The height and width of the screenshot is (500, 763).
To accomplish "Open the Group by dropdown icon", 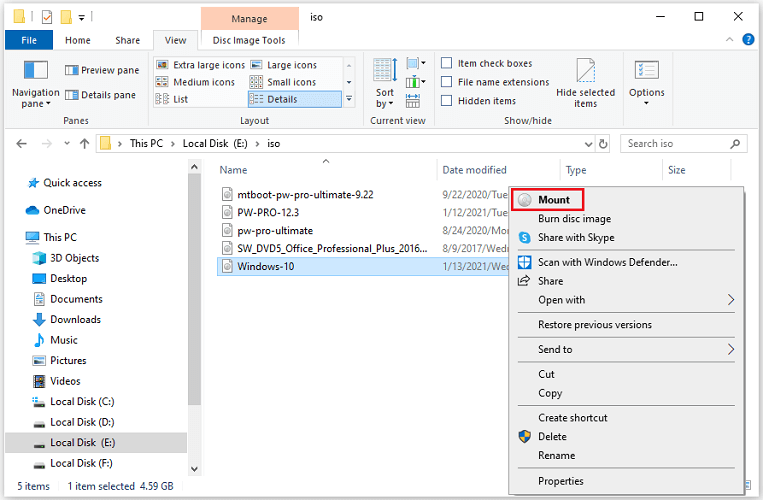I will click(x=416, y=63).
